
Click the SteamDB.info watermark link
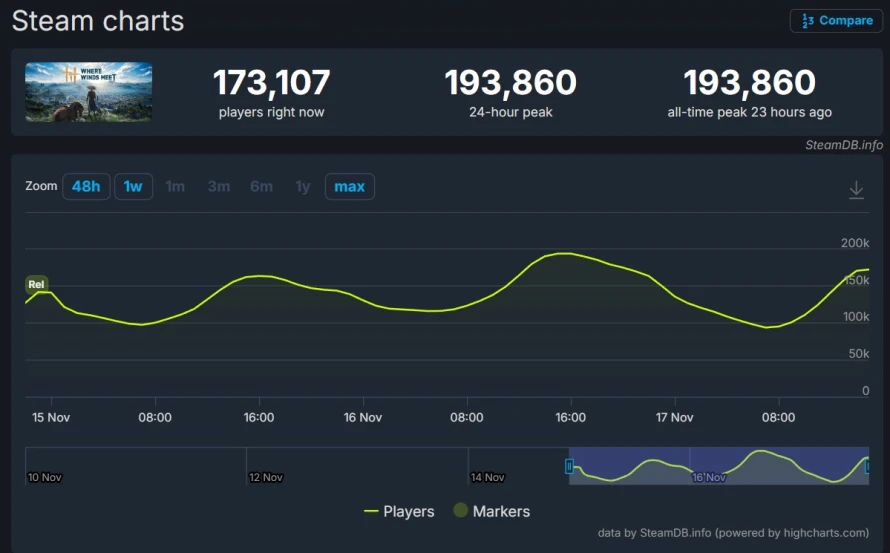[844, 145]
